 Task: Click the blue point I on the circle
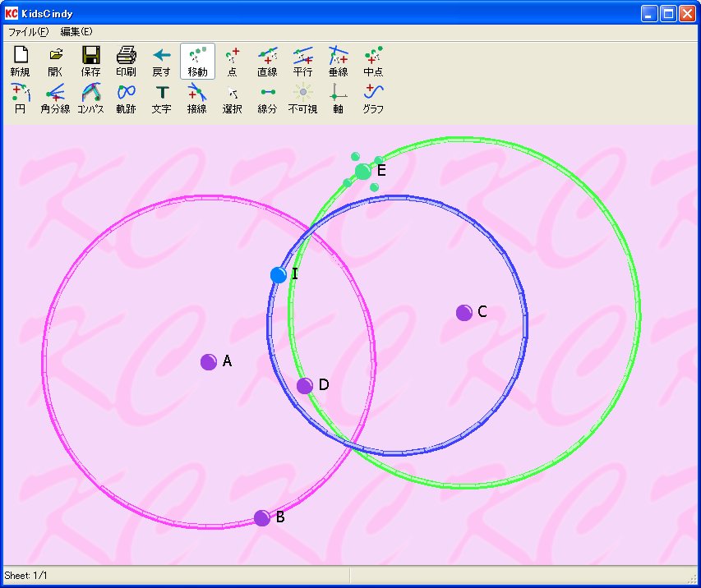point(279,275)
